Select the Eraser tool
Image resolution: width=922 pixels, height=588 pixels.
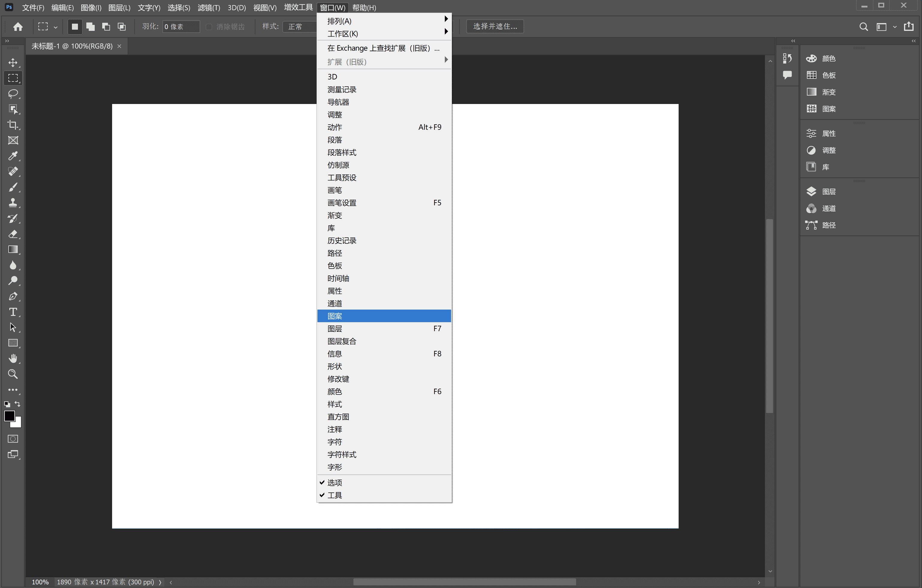13,234
